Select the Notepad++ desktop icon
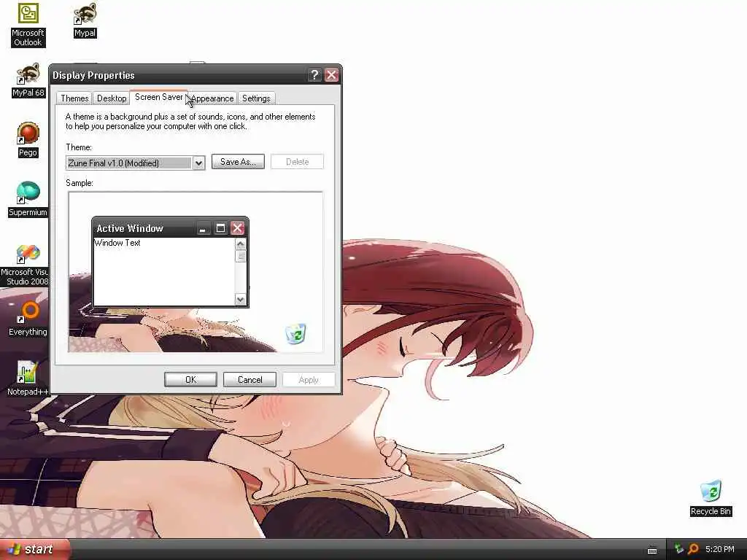Viewport: 747px width, 560px height. [x=28, y=378]
